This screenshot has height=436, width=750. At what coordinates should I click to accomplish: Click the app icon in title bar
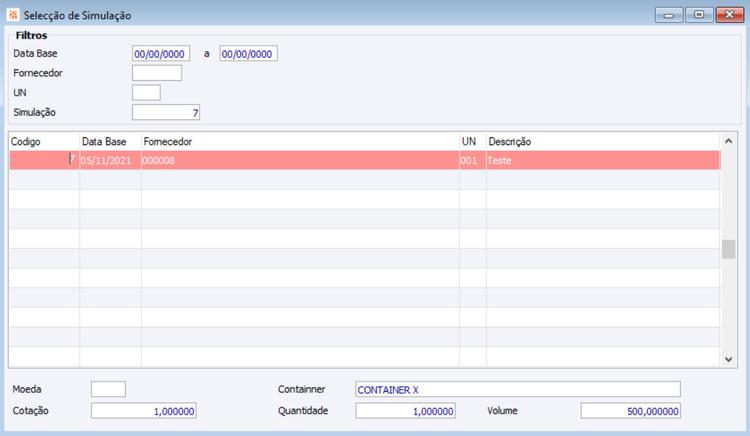[x=13, y=15]
